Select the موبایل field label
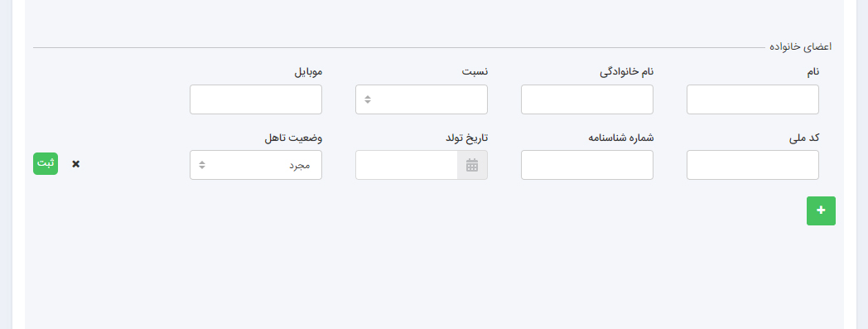Screen dimensions: 868x329 tap(307, 72)
